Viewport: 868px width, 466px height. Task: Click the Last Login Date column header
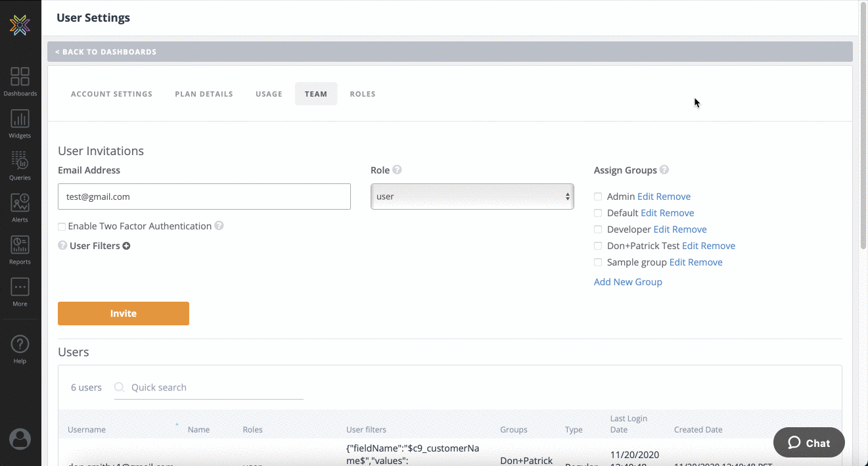(629, 424)
